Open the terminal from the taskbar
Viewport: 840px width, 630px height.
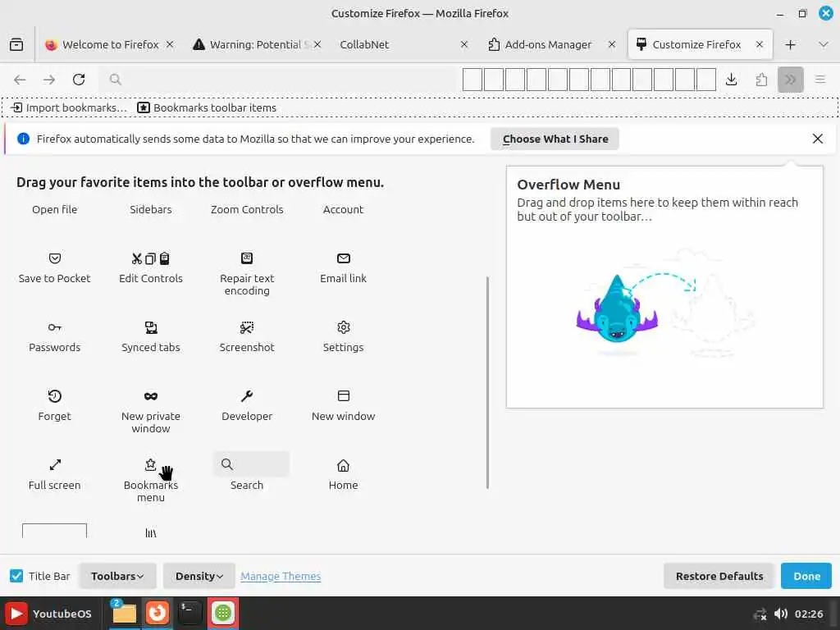(189, 613)
